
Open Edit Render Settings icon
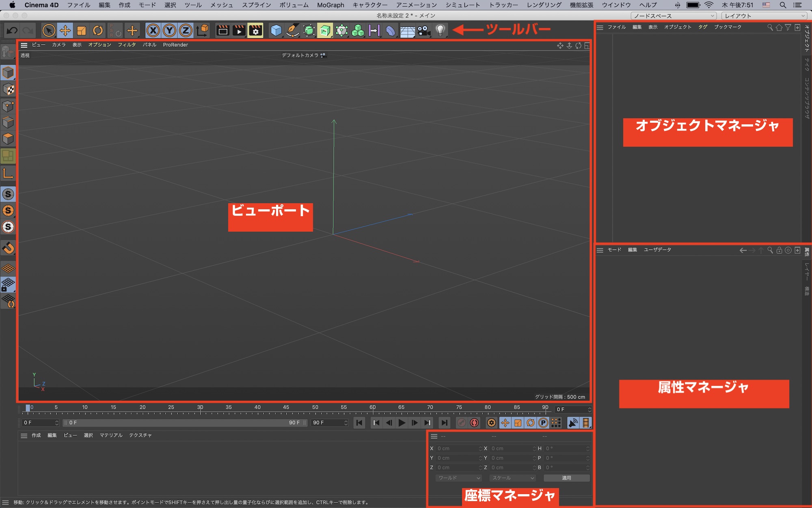(x=255, y=30)
